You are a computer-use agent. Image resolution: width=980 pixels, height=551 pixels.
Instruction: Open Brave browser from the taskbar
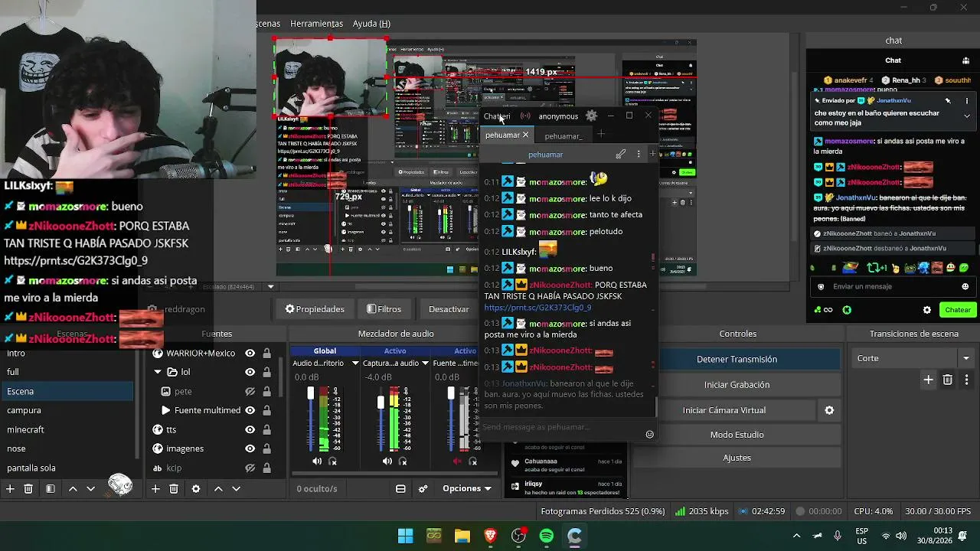pos(491,536)
